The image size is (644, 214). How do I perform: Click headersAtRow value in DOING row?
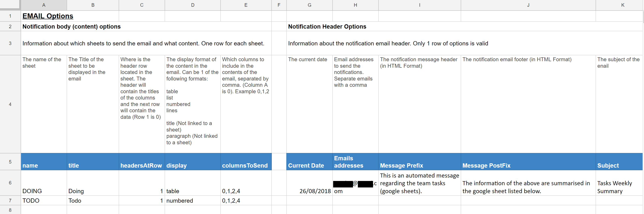[x=142, y=183]
